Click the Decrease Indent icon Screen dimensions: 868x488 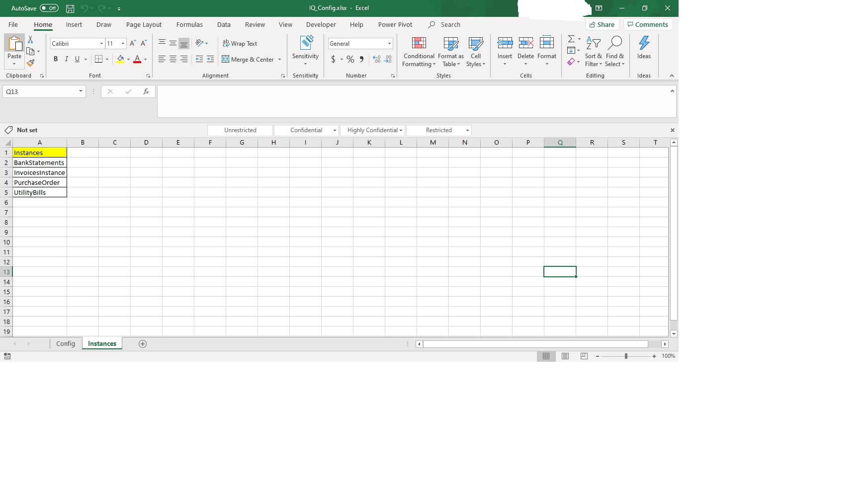click(199, 60)
